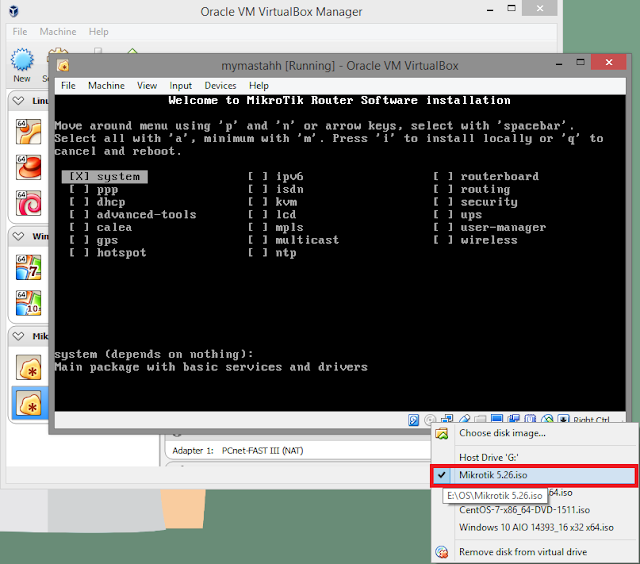The height and width of the screenshot is (564, 640).
Task: Select the Windows 7 64-bit VM icon
Action: (x=29, y=267)
